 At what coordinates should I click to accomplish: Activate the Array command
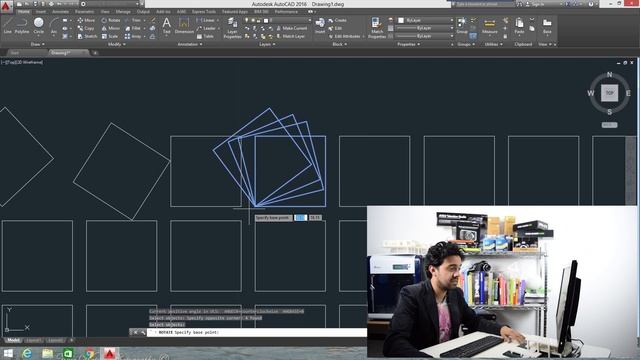click(133, 36)
